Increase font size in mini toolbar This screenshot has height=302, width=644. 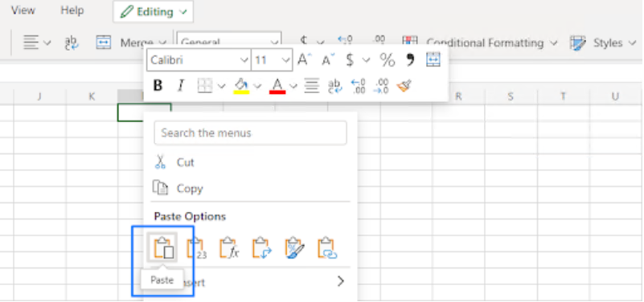click(304, 60)
